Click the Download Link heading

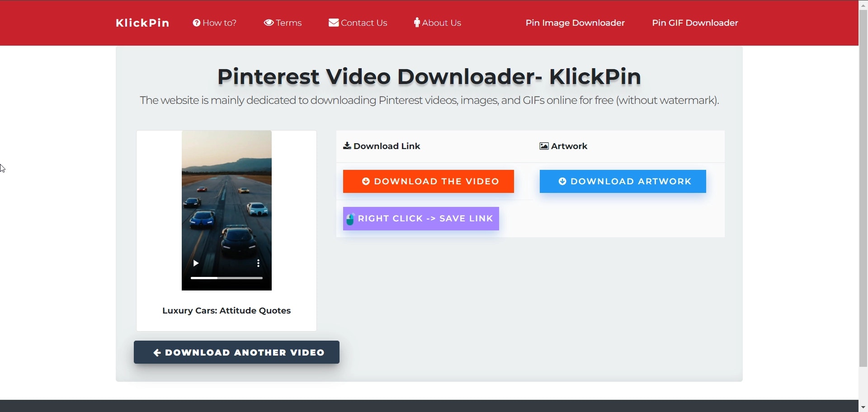coord(382,146)
